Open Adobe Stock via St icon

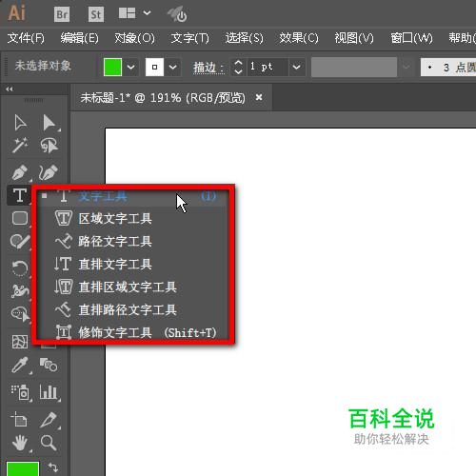coord(95,14)
